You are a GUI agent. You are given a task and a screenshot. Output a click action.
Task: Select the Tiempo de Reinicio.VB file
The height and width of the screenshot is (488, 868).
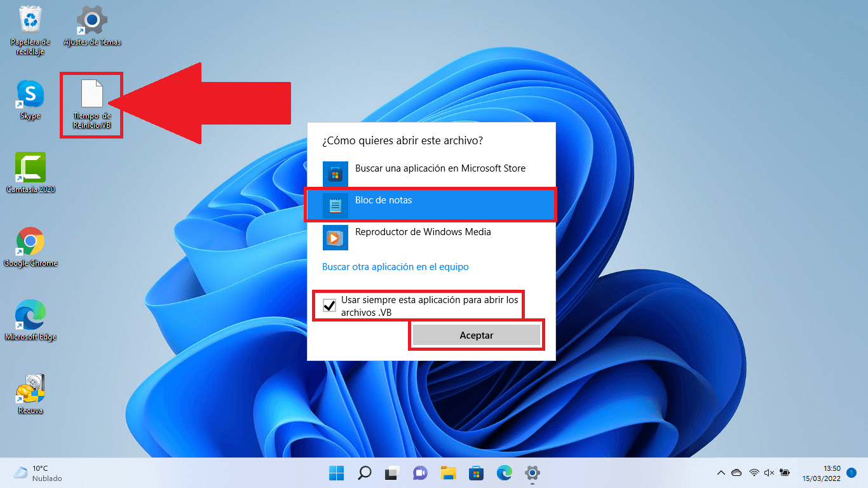point(92,105)
